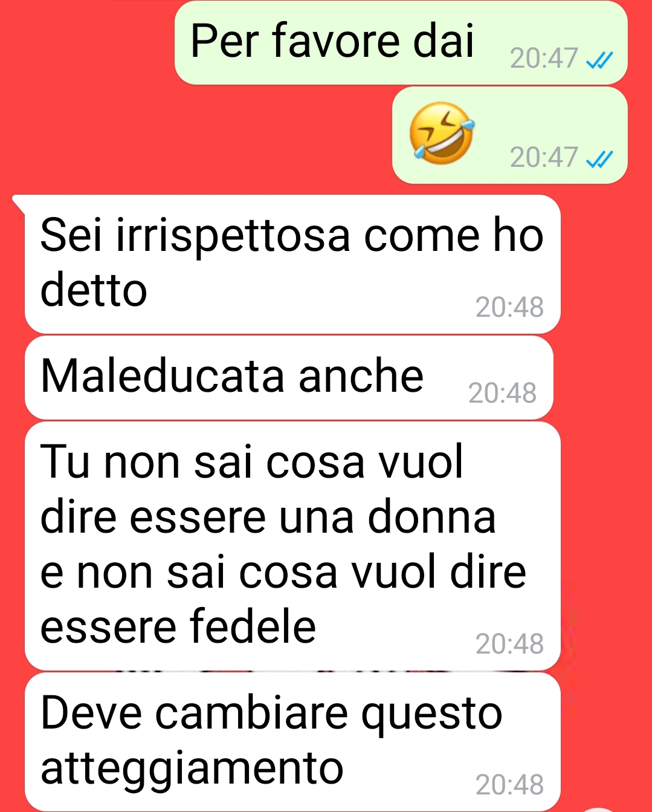Tap the tail corner of the first received bubble
The height and width of the screenshot is (812, 652).
pyautogui.click(x=18, y=204)
